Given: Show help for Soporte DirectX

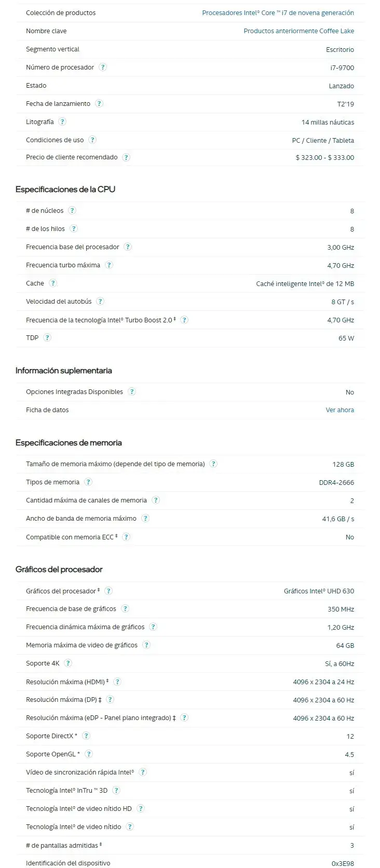Looking at the screenshot, I should pyautogui.click(x=86, y=736).
